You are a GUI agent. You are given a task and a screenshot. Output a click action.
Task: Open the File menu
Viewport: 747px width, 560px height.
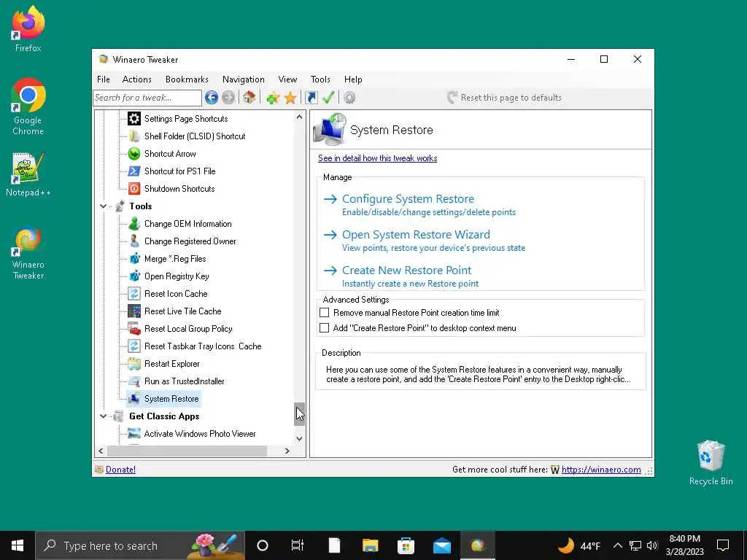tap(104, 79)
